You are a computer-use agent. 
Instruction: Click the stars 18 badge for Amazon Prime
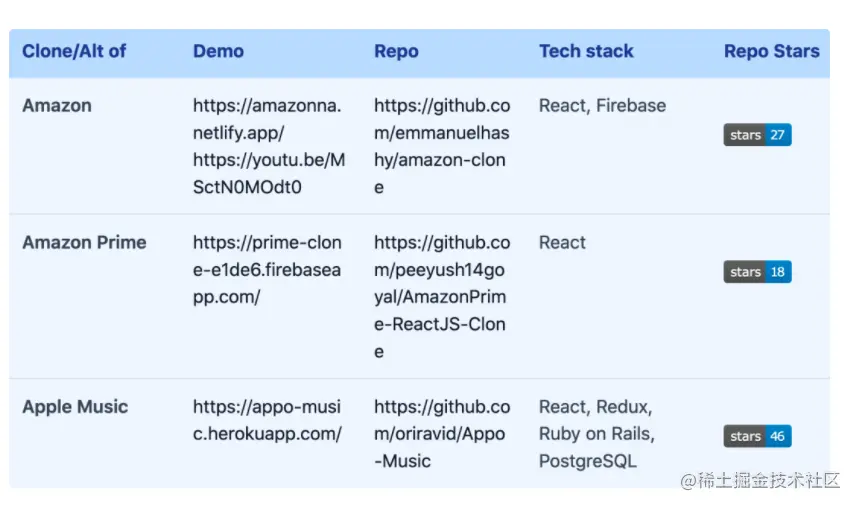757,272
